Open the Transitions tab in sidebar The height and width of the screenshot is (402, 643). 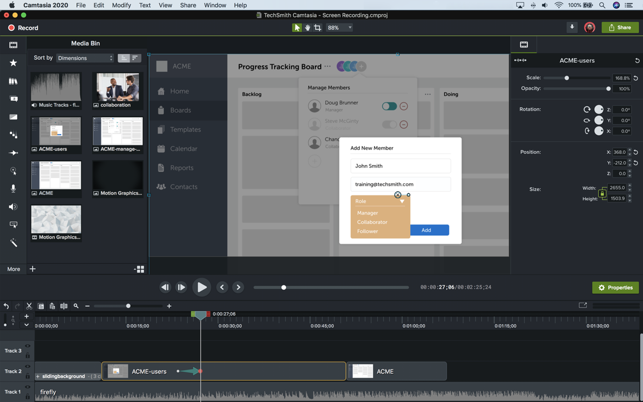(13, 117)
